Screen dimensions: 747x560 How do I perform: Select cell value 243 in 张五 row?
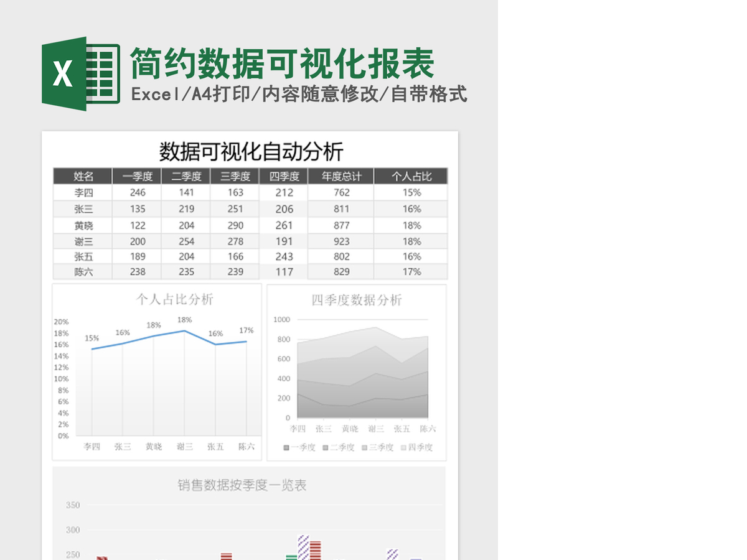pyautogui.click(x=284, y=256)
